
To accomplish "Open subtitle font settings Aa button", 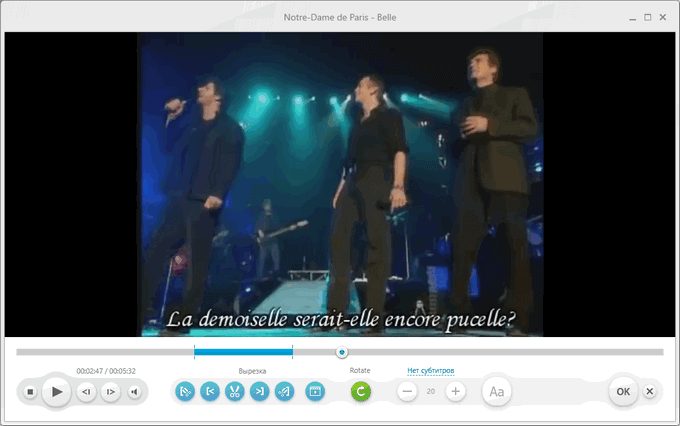I will [x=497, y=392].
